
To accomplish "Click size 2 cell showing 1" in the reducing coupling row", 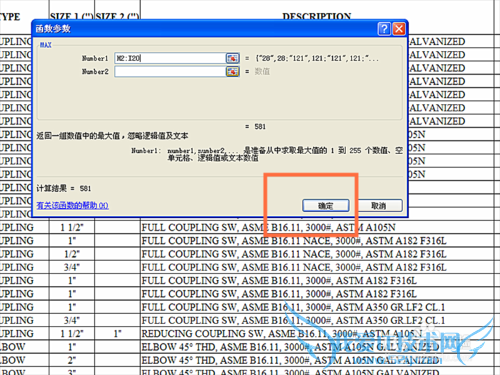I will tap(117, 334).
